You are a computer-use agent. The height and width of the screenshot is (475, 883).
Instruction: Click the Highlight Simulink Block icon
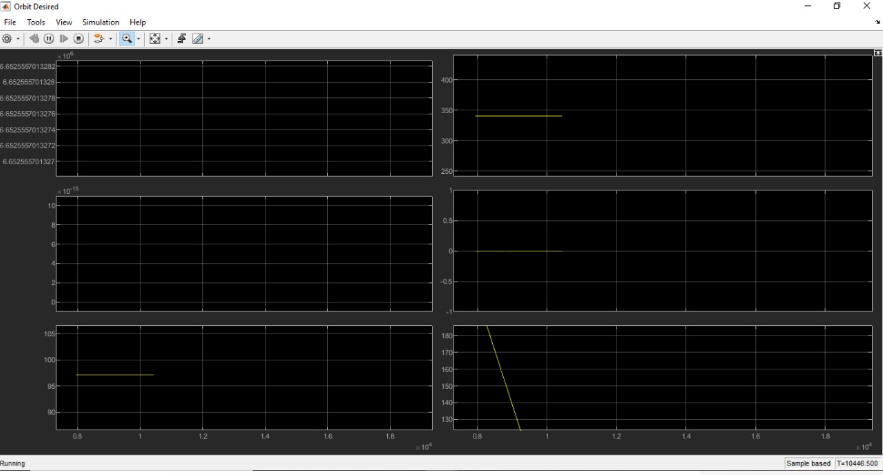99,39
